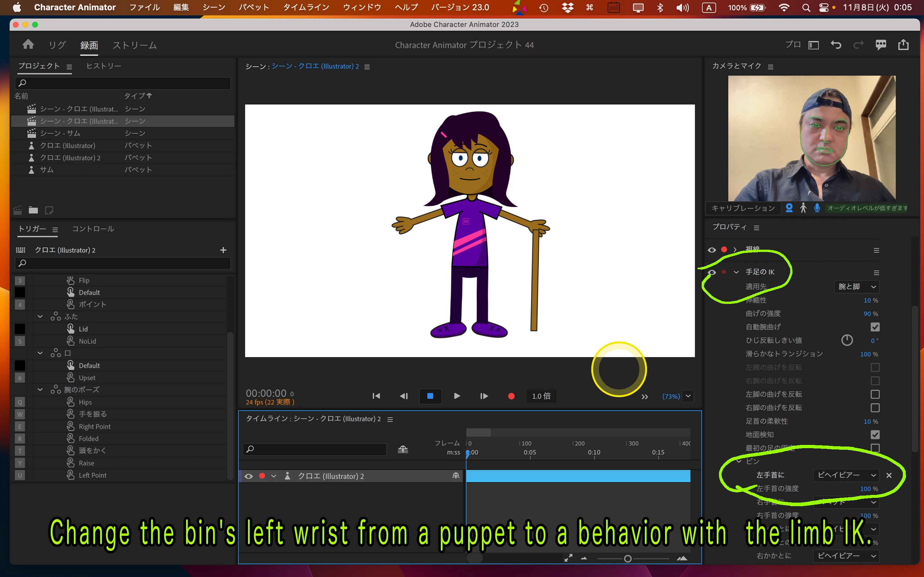Click the Home icon in the toolbar
This screenshot has width=924, height=577.
click(28, 45)
